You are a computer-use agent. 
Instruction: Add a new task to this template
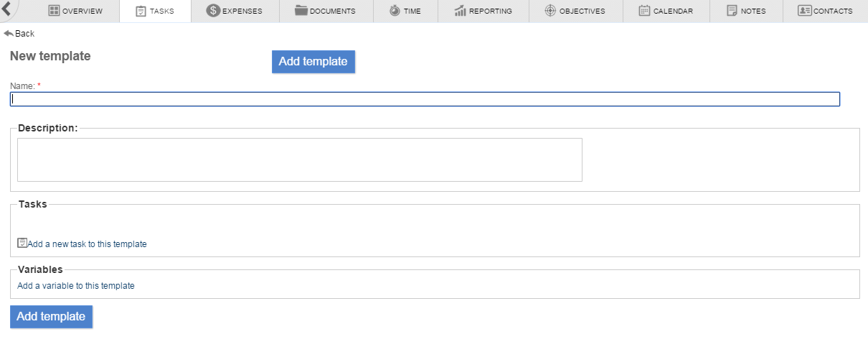point(86,244)
